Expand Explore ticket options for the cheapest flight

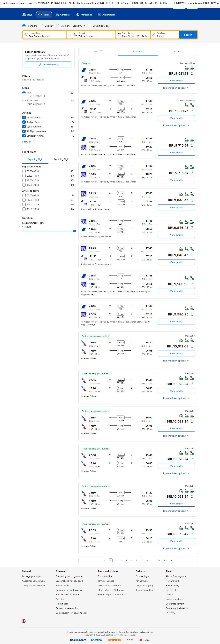click(x=176, y=88)
